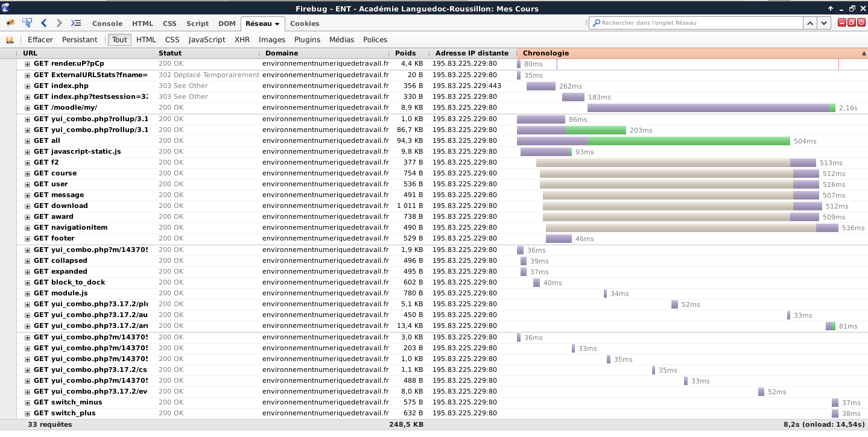
Task: Click the '195.83.225.229:443' IP cell
Action: pyautogui.click(x=466, y=86)
